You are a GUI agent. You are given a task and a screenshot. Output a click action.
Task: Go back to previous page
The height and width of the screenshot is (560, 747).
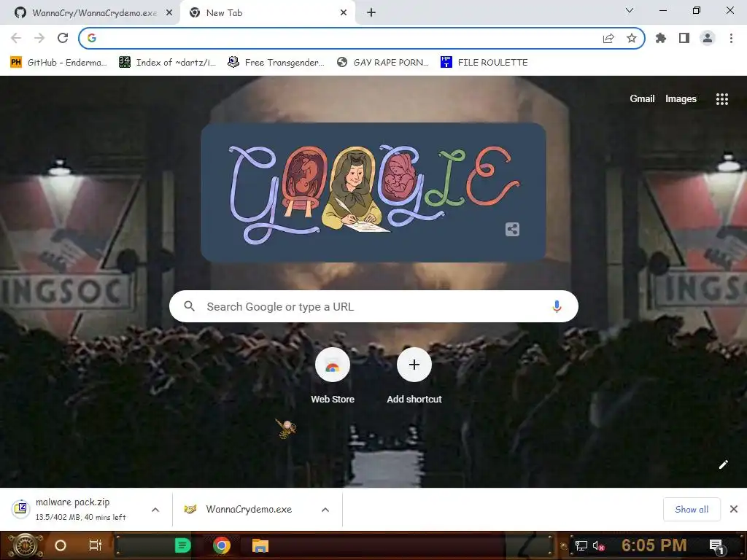(x=16, y=38)
